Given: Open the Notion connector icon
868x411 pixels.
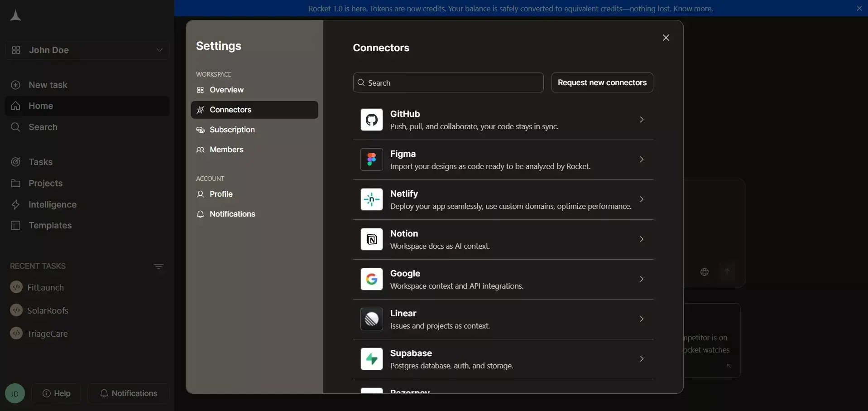Looking at the screenshot, I should coord(372,239).
